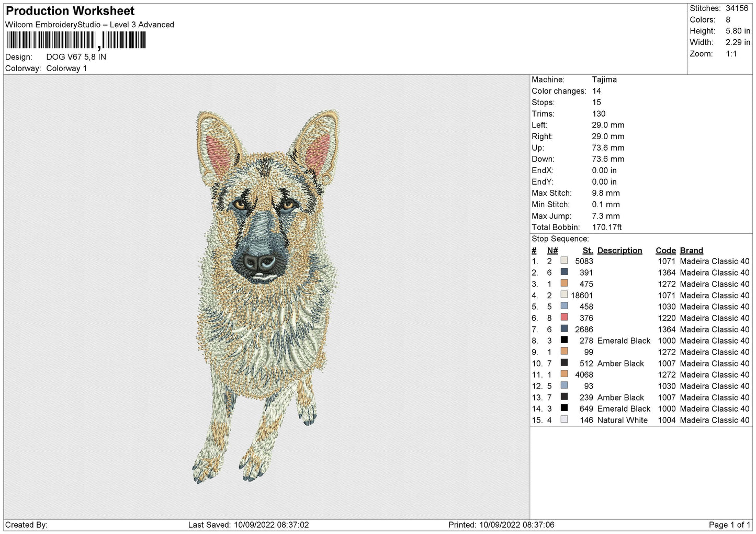This screenshot has height=534, width=756.
Task: Click the color swatch in stop row 1
Action: tap(564, 260)
